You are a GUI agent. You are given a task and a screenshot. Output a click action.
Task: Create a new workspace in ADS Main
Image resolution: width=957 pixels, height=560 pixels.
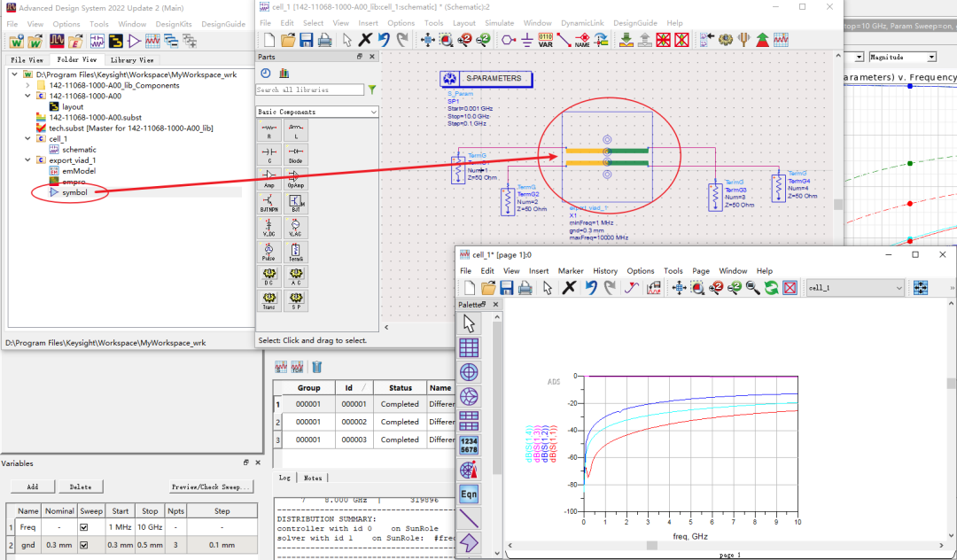click(17, 42)
